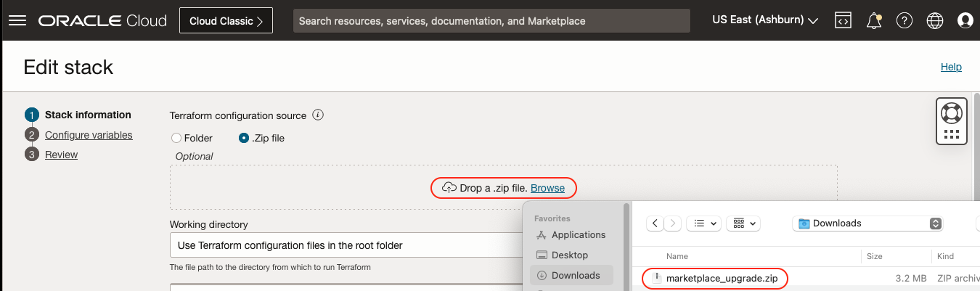The image size is (980, 291).
Task: Click the Help link
Action: click(x=951, y=67)
